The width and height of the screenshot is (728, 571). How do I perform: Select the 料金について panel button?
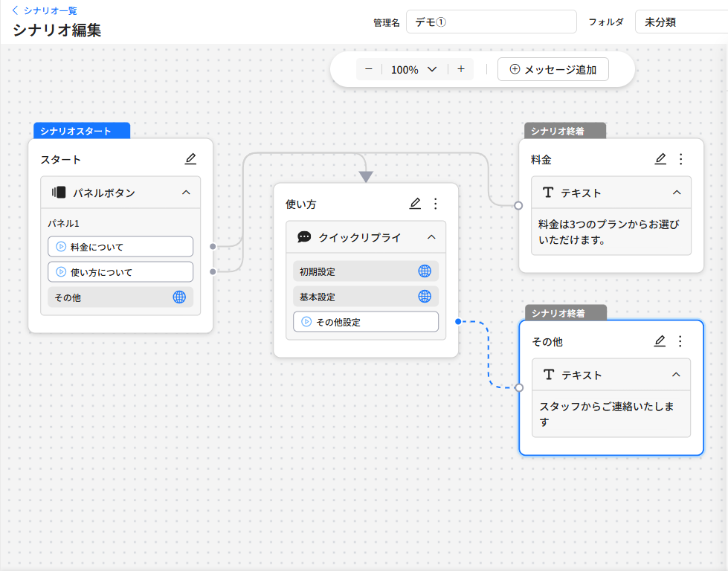120,247
